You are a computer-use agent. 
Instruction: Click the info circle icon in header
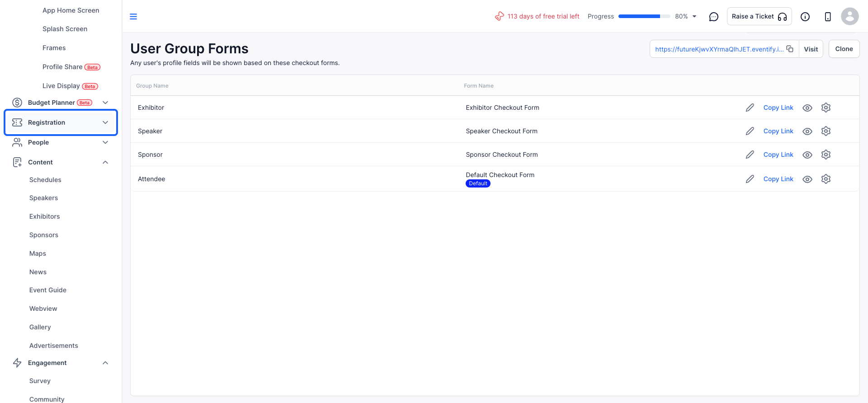[805, 17]
